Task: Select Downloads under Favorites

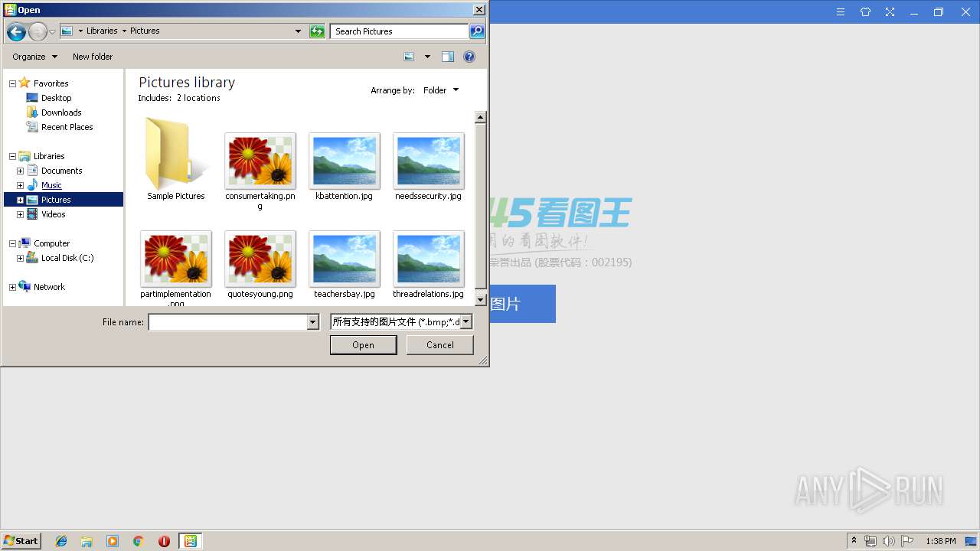Action: 54,112
